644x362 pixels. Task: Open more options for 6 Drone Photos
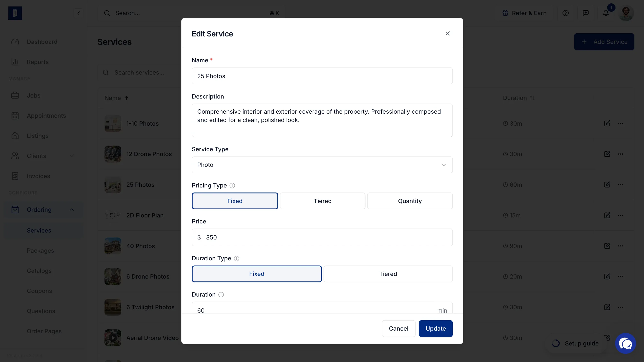coord(621,276)
